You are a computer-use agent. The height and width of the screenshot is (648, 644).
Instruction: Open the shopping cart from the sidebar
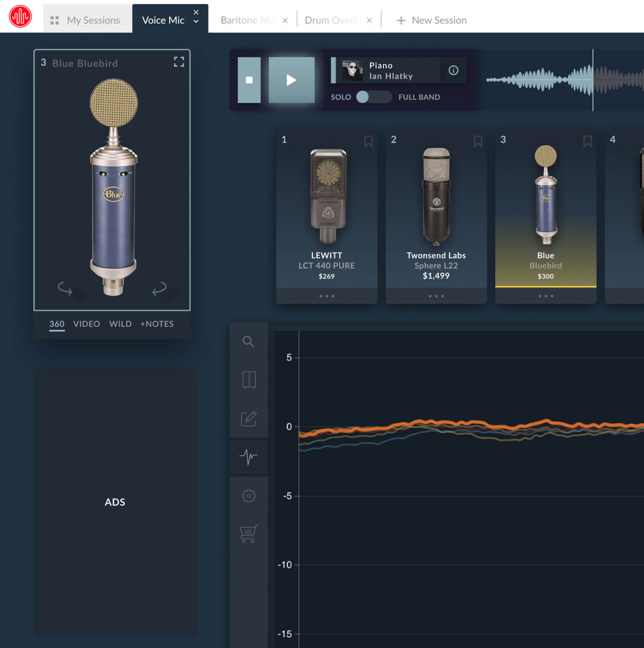pyautogui.click(x=249, y=534)
